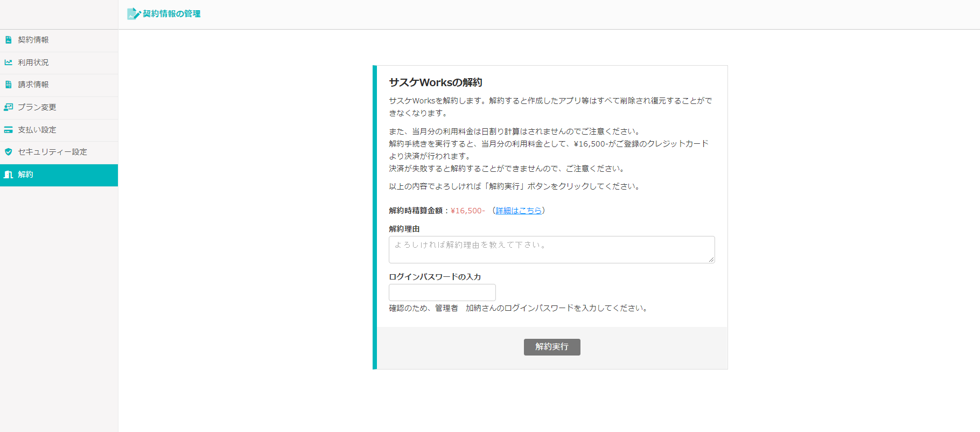Click the 支払い設定 credit card icon

[x=8, y=130]
